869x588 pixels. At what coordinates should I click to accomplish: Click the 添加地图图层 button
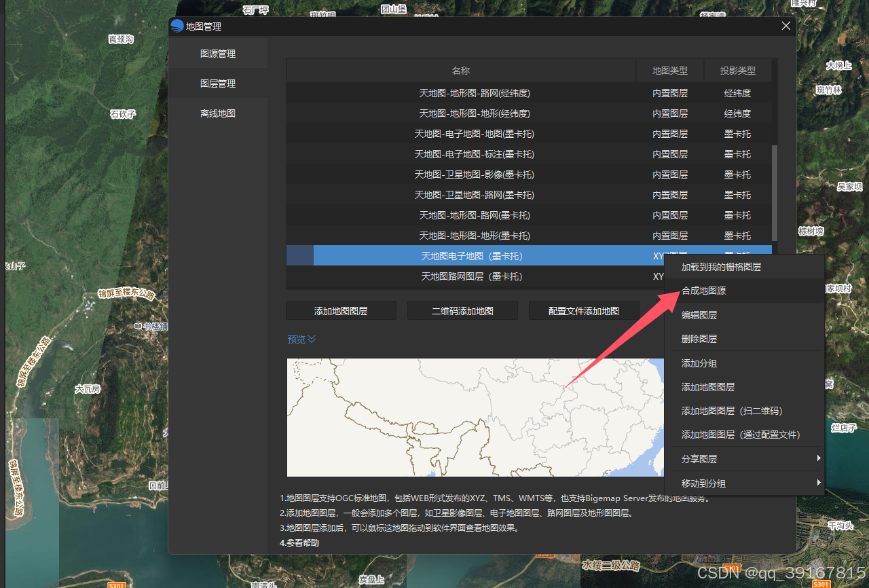tap(341, 311)
